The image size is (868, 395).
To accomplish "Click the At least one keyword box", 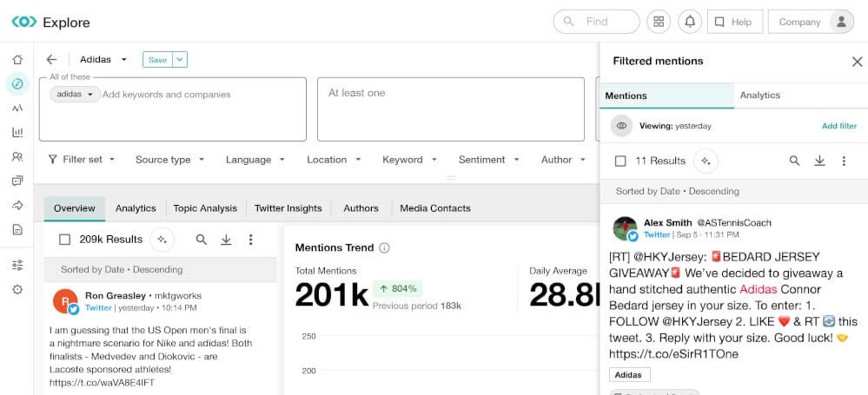I will (x=451, y=109).
